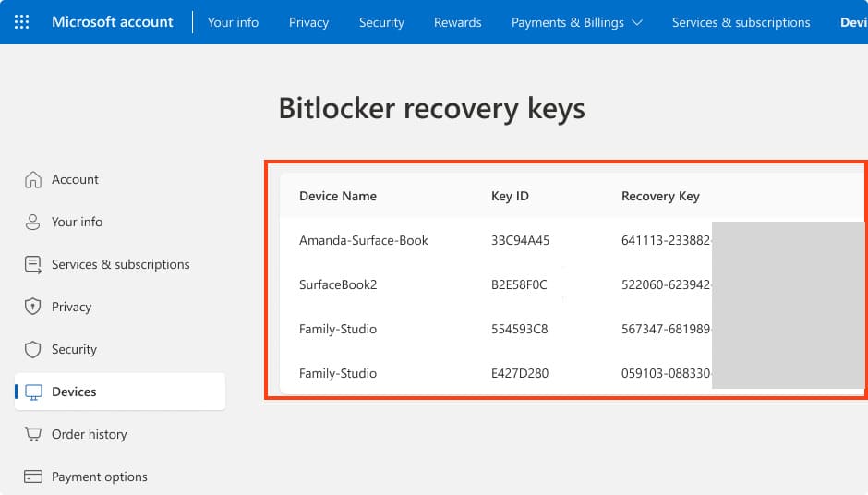
Task: Click the Services & subscriptions sidebar icon
Action: 33,264
